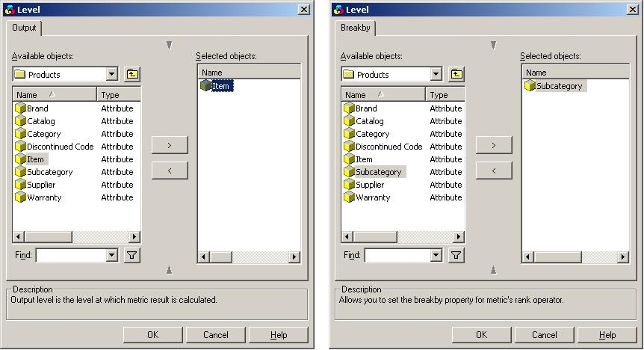Open the Products folder dropdown in the Output dialog
644x350 pixels.
click(x=112, y=74)
